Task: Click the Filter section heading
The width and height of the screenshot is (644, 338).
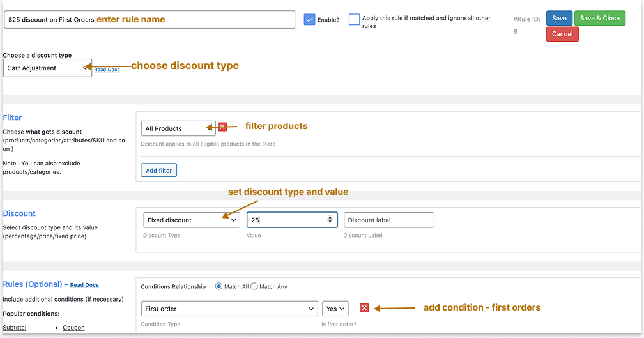Action: click(12, 118)
